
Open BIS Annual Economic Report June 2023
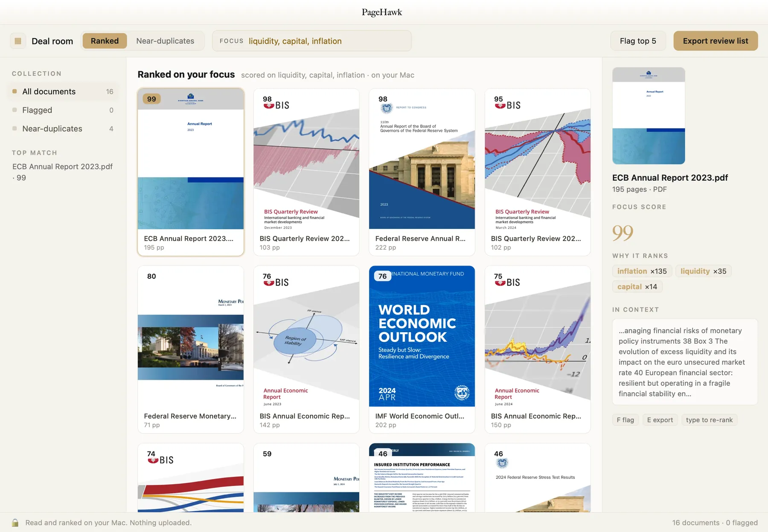pyautogui.click(x=306, y=350)
